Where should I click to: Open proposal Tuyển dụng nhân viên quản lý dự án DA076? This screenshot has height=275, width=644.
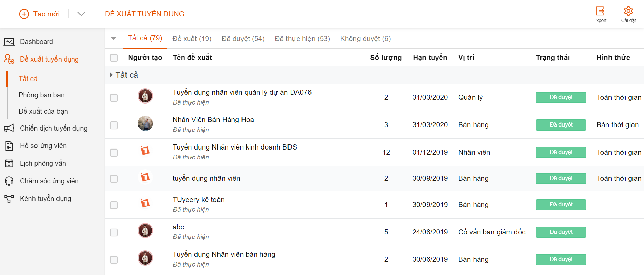tap(242, 92)
